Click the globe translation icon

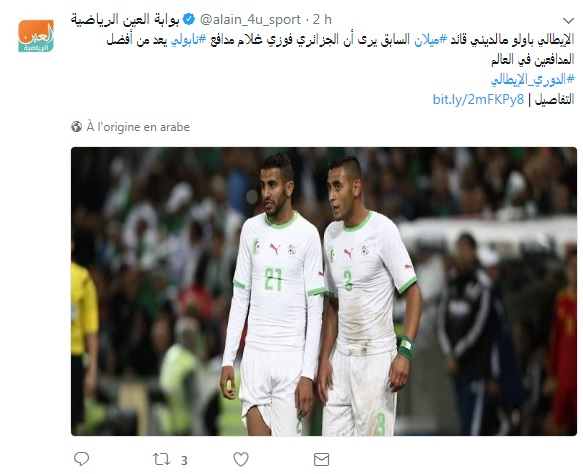[77, 127]
